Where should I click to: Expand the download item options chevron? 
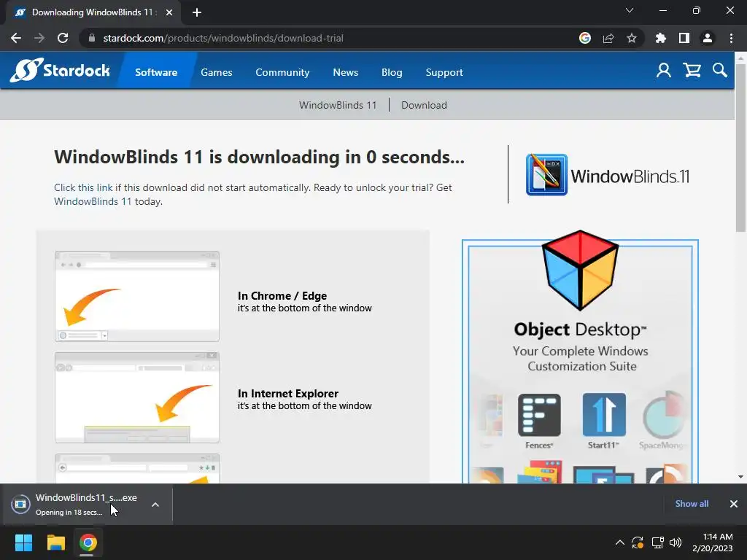[155, 505]
